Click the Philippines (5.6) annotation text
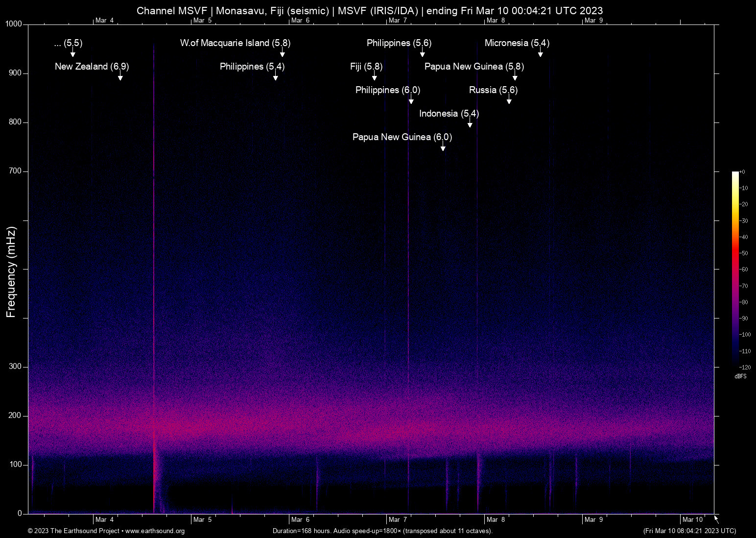Viewport: 756px width, 538px height. pos(399,44)
